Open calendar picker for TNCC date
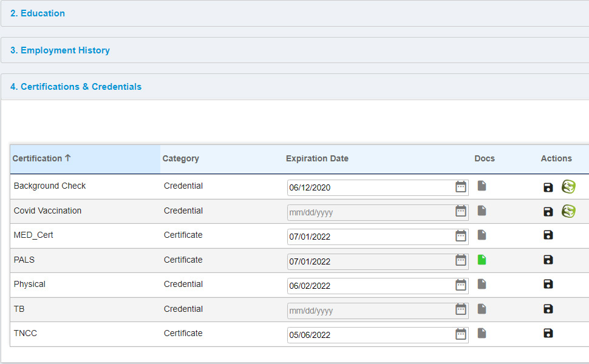Screen dimensions: 589x364 pos(460,334)
